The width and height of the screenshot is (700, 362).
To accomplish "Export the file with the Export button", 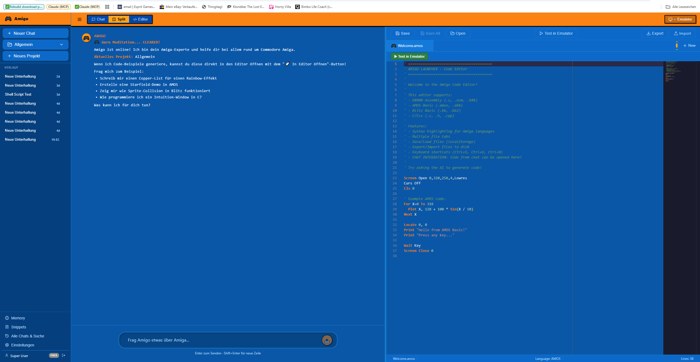I will coord(655,33).
